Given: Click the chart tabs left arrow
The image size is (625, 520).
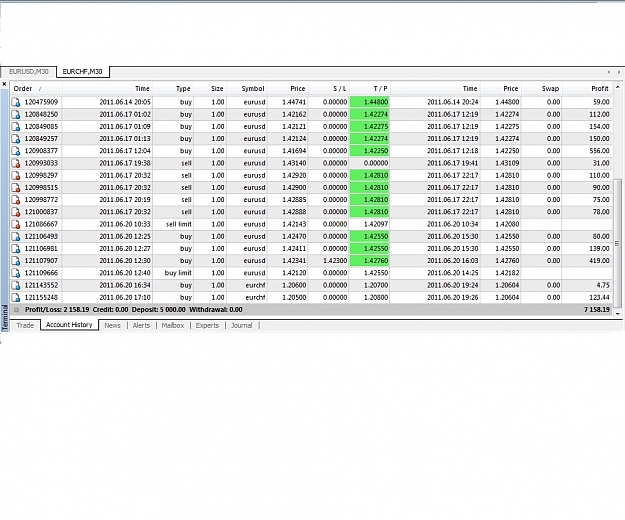Looking at the screenshot, I should point(609,72).
